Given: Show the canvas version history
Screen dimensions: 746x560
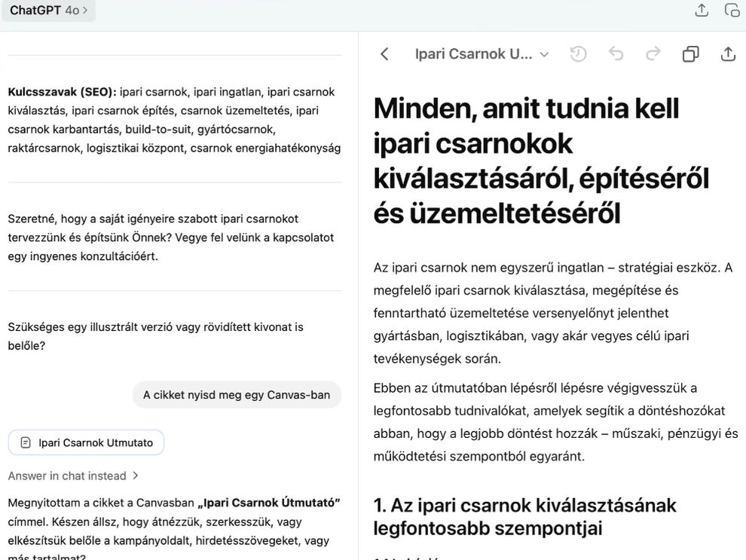Looking at the screenshot, I should [x=578, y=54].
